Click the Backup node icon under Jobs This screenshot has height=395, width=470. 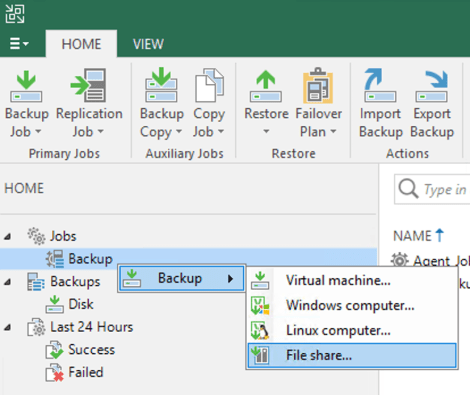point(55,259)
